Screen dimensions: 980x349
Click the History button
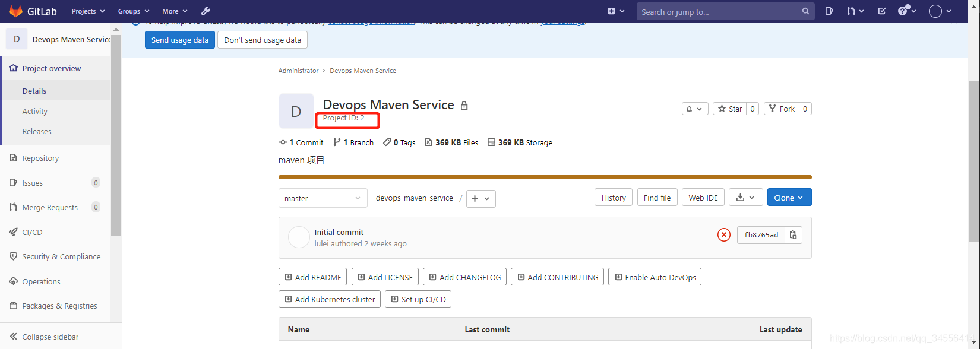pos(614,198)
